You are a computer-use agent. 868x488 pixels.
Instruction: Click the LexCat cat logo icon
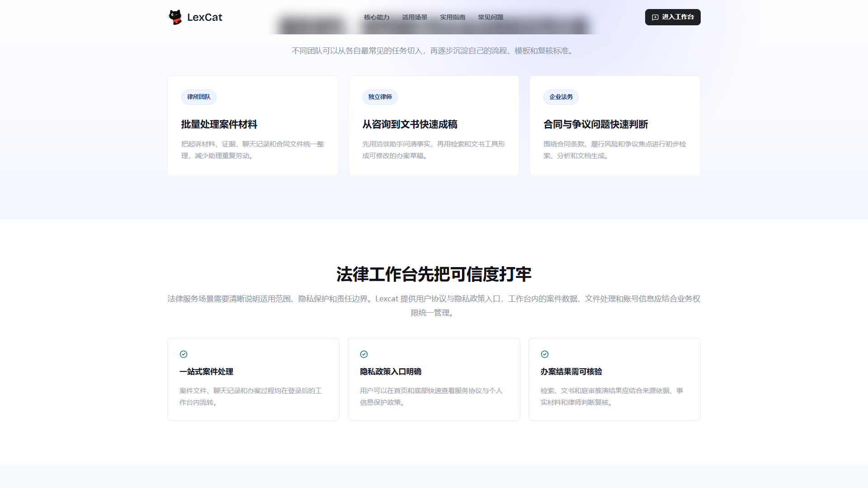click(x=175, y=17)
